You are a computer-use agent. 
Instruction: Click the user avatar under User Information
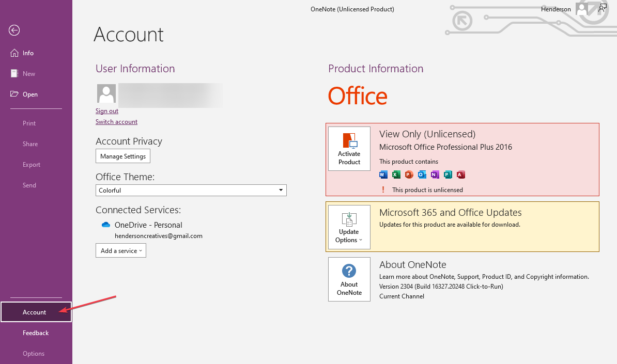[106, 93]
